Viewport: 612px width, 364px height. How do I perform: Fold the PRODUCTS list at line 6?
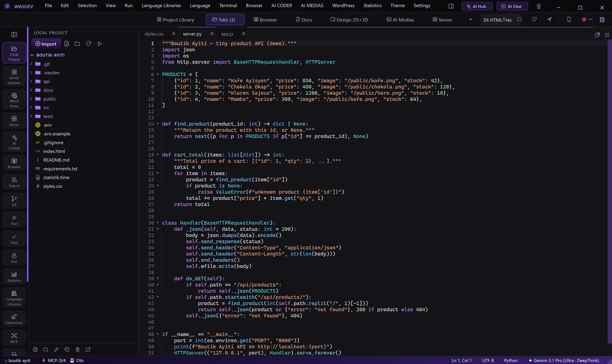click(x=158, y=74)
